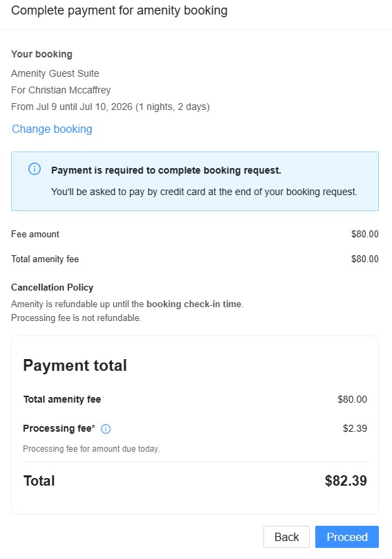Click the page title 'Complete payment for amenity booking'
This screenshot has height=559, width=392.
click(120, 10)
